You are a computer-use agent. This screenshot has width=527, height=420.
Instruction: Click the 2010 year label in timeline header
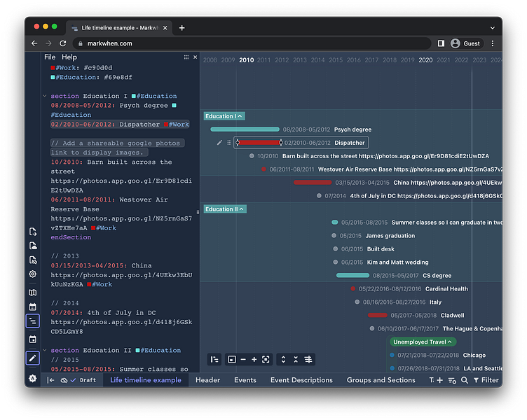(247, 60)
